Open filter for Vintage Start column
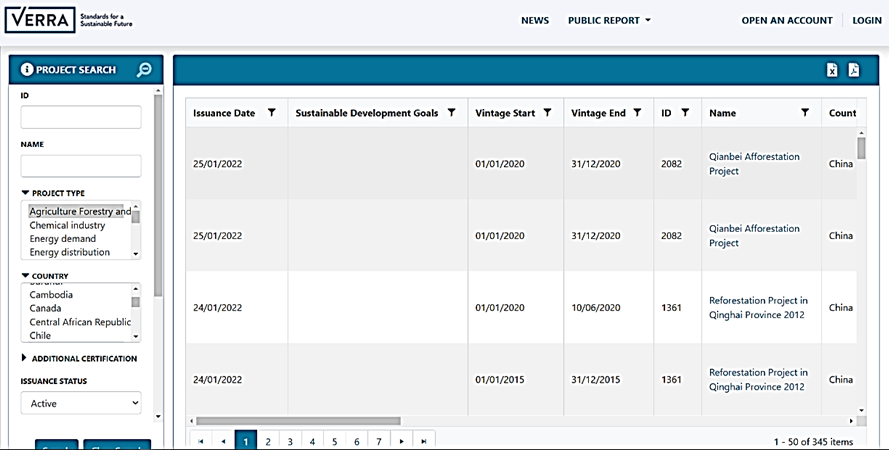The width and height of the screenshot is (889, 452). (547, 113)
